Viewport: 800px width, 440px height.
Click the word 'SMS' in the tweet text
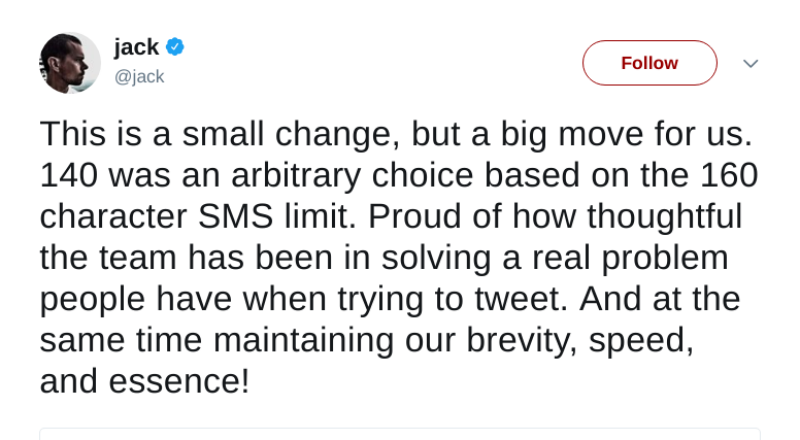pos(235,216)
